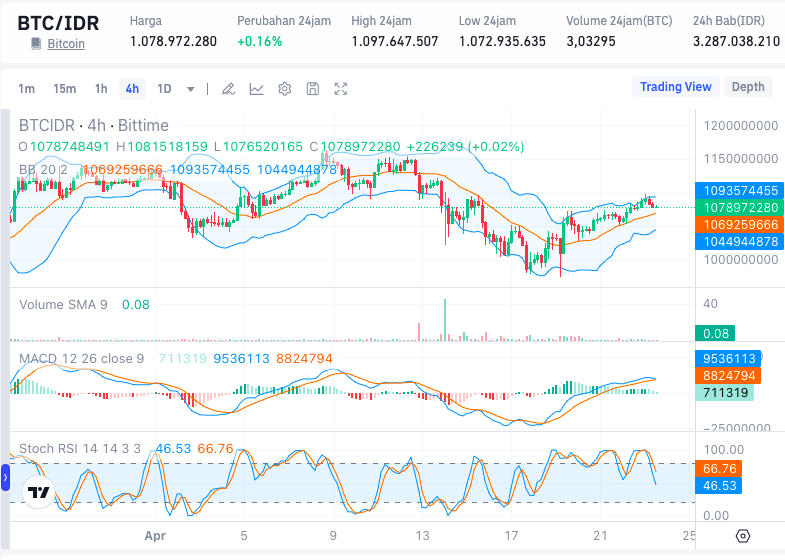Viewport: 785px width, 560px height.
Task: Click the TradingView logo badge
Action: tap(39, 492)
